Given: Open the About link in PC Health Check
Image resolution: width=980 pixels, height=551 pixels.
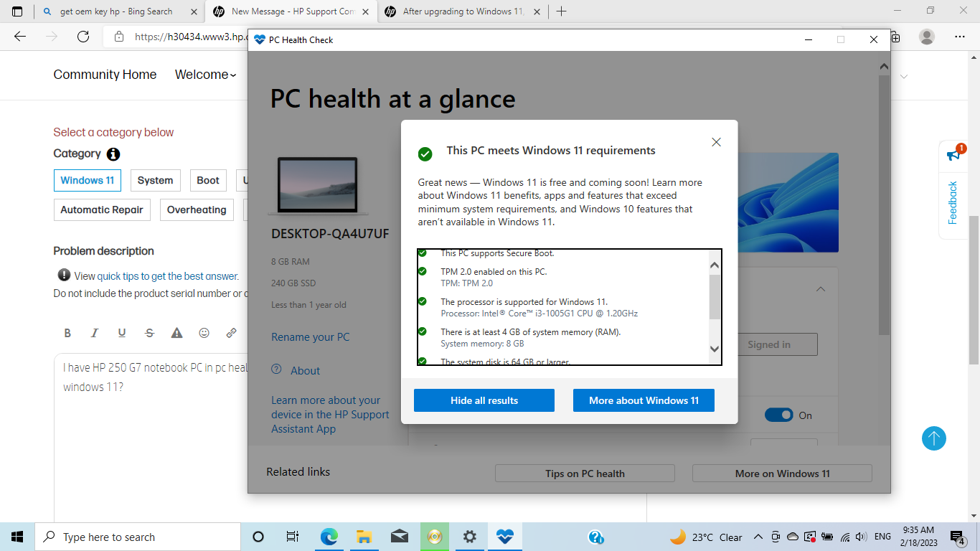Looking at the screenshot, I should coord(305,371).
